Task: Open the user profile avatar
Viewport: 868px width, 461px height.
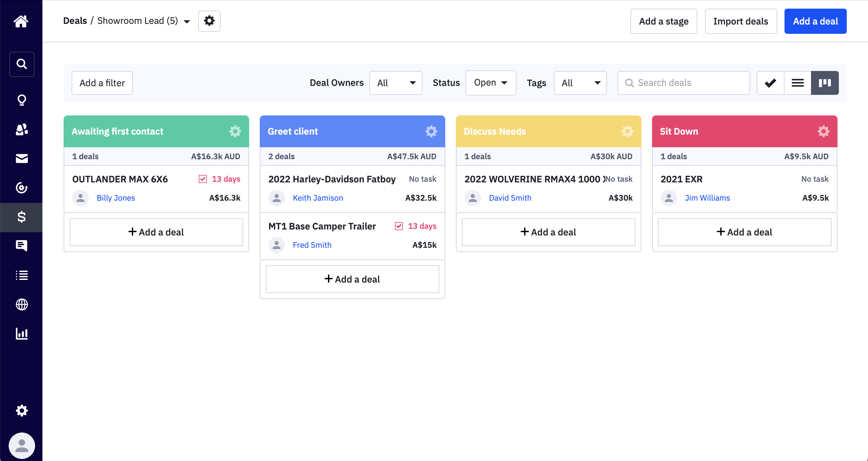Action: [x=22, y=446]
